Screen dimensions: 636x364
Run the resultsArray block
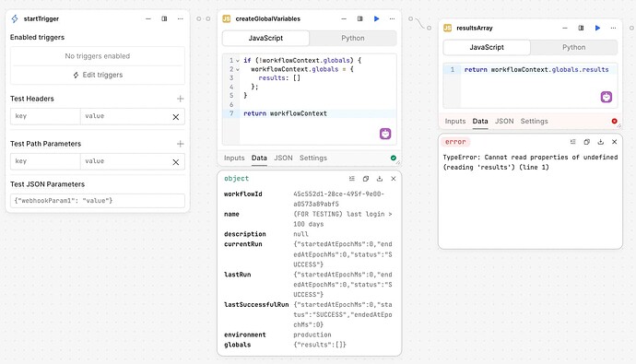tap(597, 28)
